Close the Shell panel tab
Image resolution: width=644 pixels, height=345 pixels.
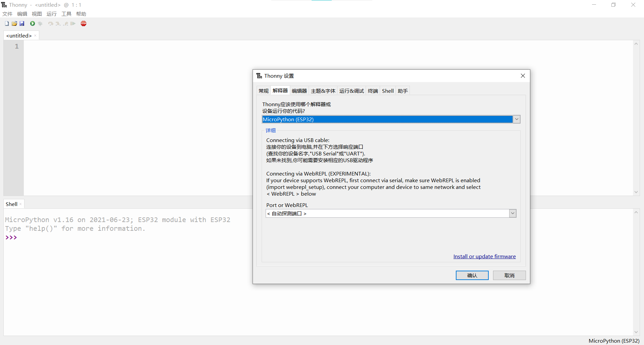tap(20, 204)
